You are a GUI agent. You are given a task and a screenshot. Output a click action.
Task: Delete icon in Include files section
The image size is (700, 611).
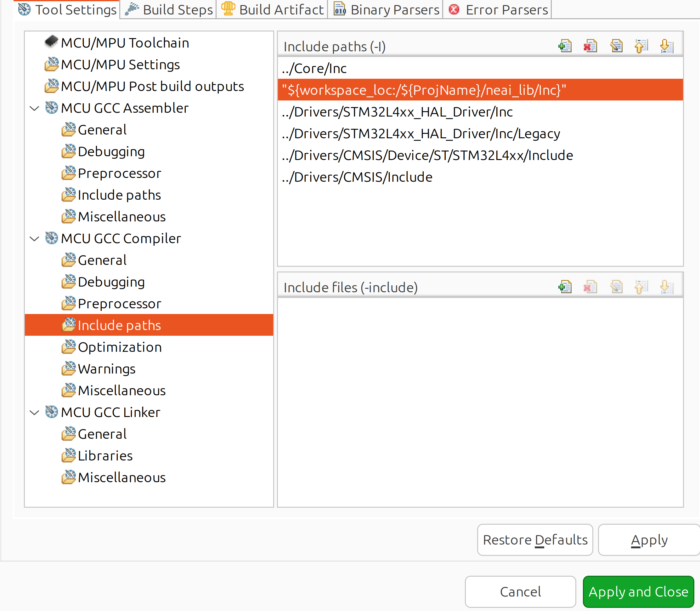pyautogui.click(x=590, y=287)
